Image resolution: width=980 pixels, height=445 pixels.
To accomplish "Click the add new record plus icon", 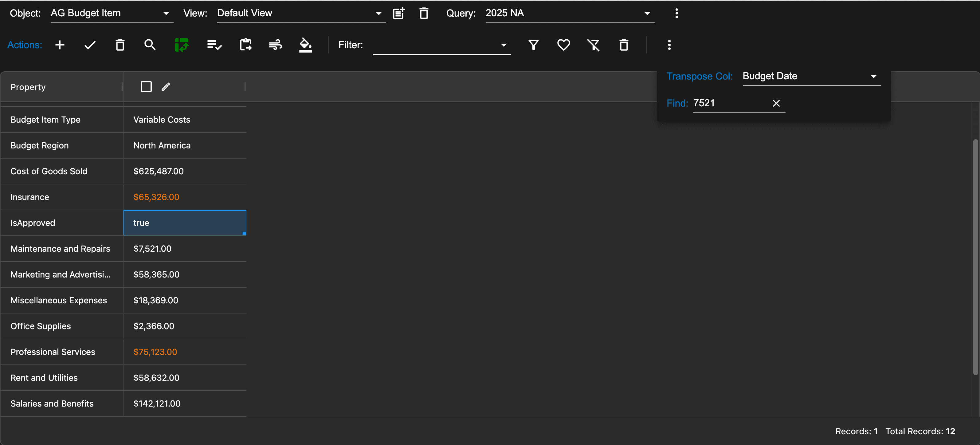I will [x=60, y=45].
